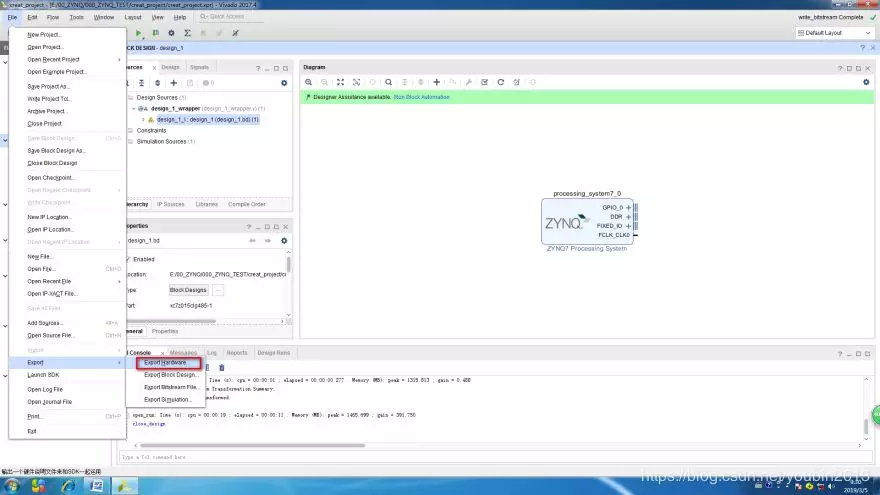
Task: Open Properties panel settings gear
Action: pyautogui.click(x=284, y=241)
